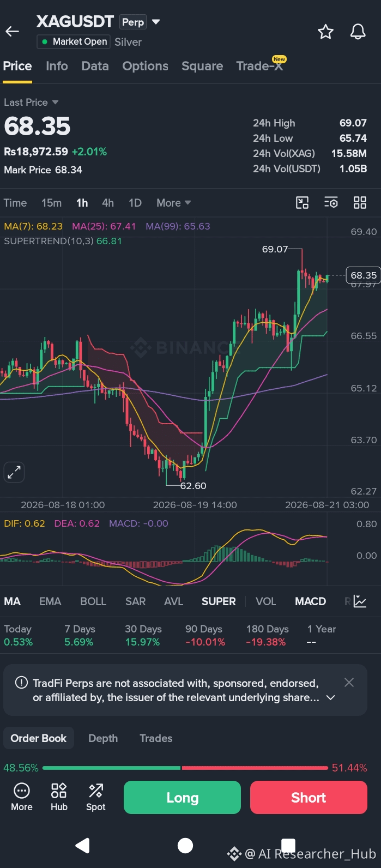The image size is (381, 868).
Task: Select the 15m timeframe
Action: [x=51, y=203]
